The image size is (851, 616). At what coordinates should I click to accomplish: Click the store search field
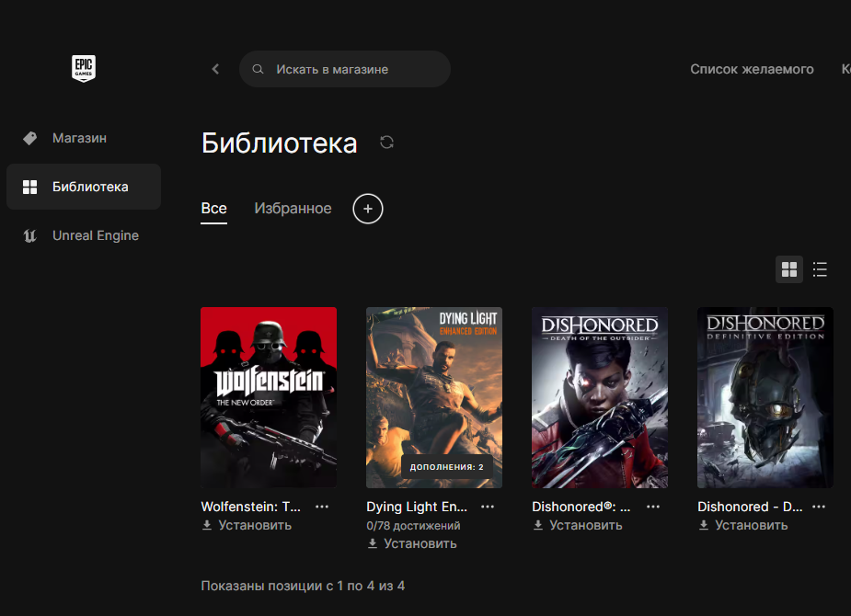point(345,69)
